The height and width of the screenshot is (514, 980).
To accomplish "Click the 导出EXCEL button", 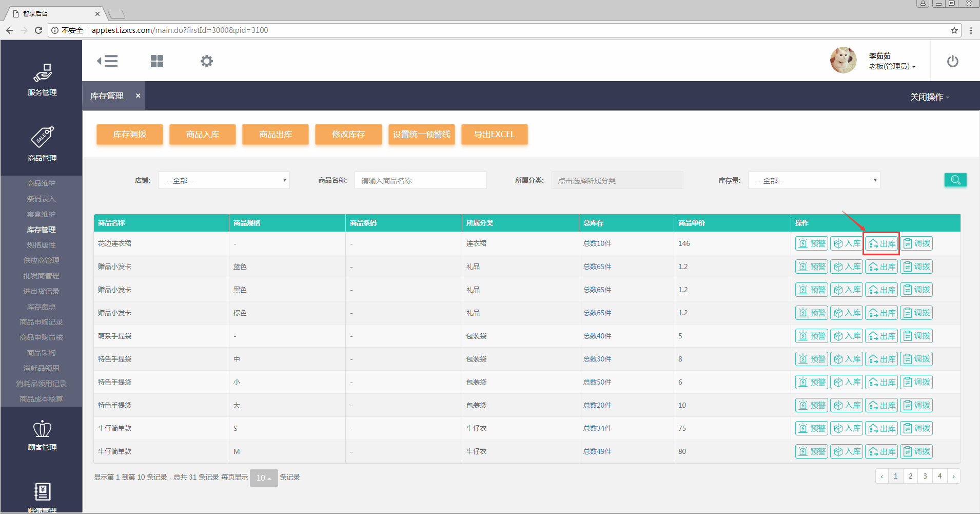I will click(x=495, y=135).
